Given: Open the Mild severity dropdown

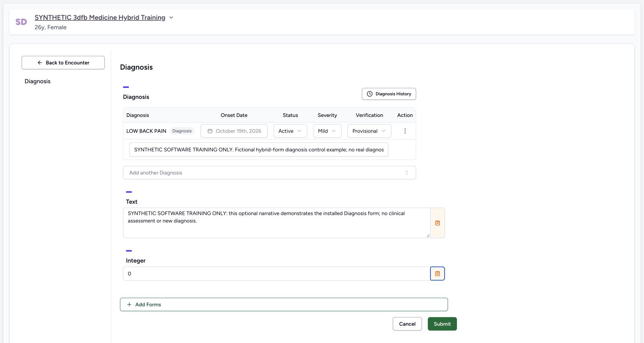Looking at the screenshot, I should 327,131.
